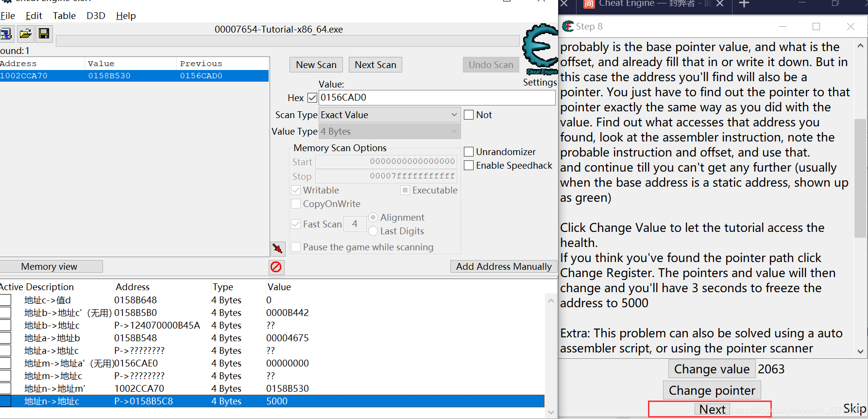
Task: Click the save floppy disk icon
Action: (44, 34)
